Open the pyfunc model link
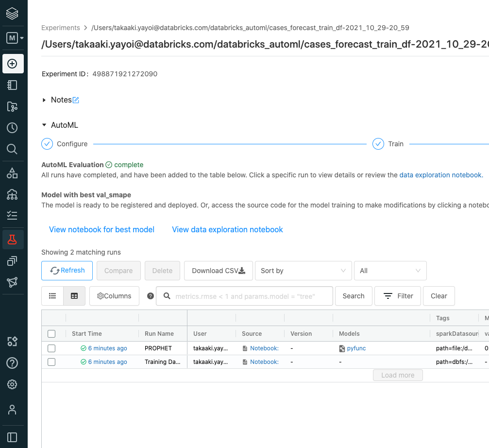Viewport: 489px width, 448px height. (x=356, y=348)
